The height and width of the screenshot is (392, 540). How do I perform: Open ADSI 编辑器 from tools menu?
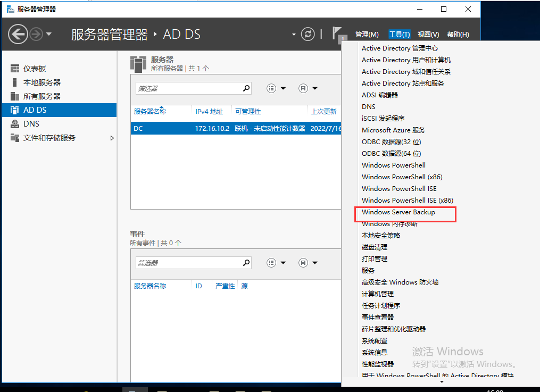click(379, 95)
